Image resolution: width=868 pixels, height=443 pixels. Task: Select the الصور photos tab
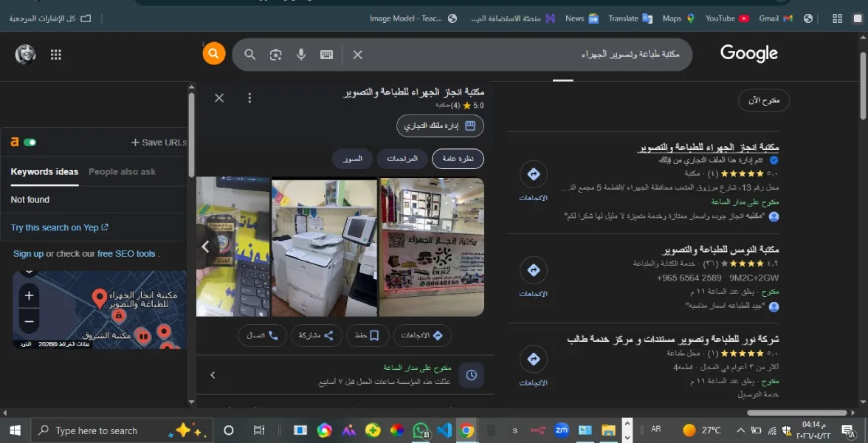click(x=352, y=159)
